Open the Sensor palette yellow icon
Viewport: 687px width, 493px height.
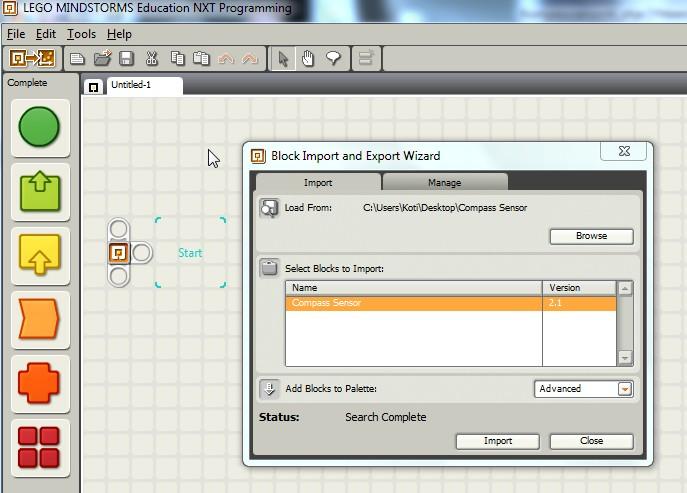coord(40,255)
